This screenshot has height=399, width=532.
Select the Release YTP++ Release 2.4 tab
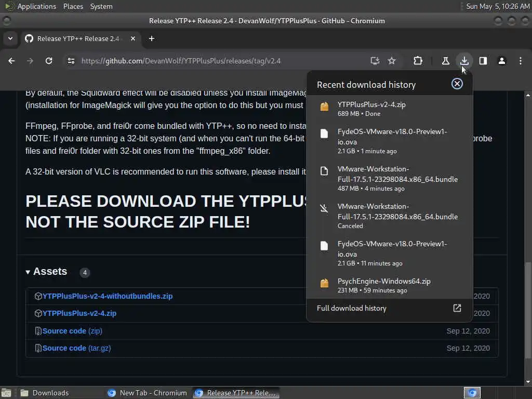pos(81,38)
